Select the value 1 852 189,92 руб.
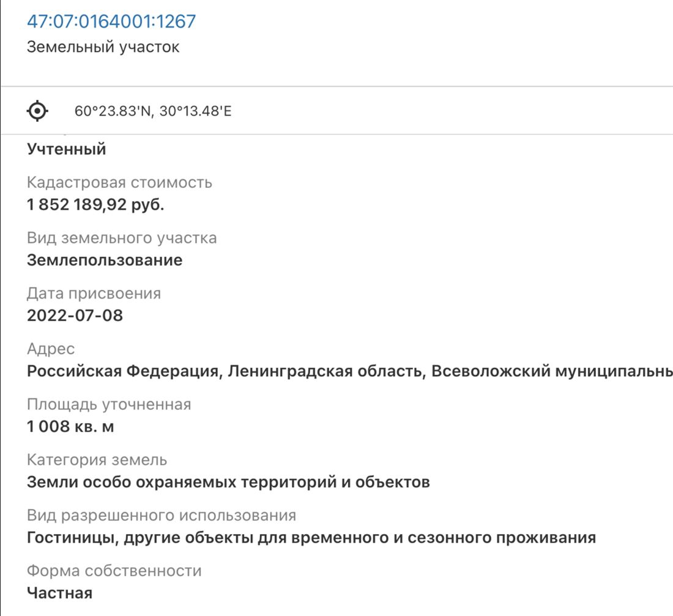The width and height of the screenshot is (673, 616). (95, 205)
